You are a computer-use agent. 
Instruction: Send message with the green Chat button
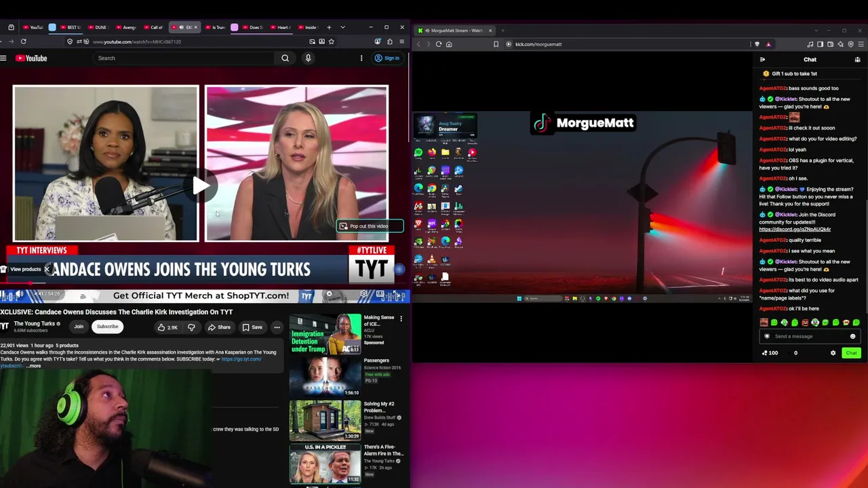click(x=851, y=352)
